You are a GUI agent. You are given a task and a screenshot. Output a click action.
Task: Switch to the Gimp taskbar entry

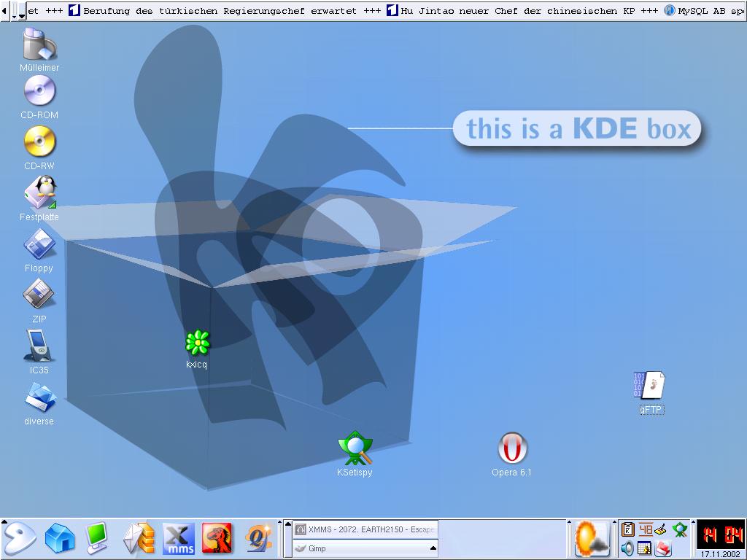[365, 548]
